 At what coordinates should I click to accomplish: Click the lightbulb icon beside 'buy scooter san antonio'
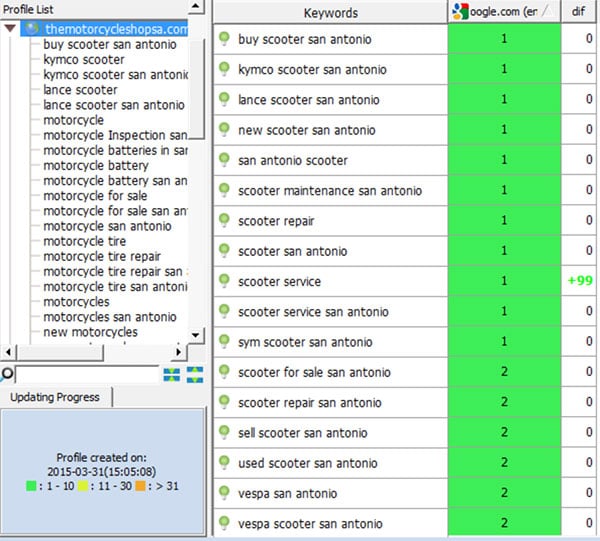coord(224,39)
